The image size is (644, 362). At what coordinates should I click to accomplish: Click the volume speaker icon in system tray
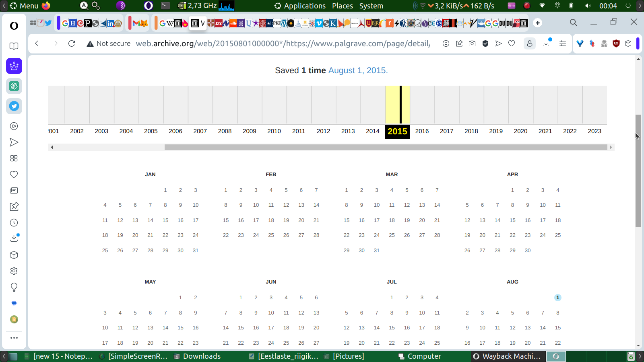point(588,6)
